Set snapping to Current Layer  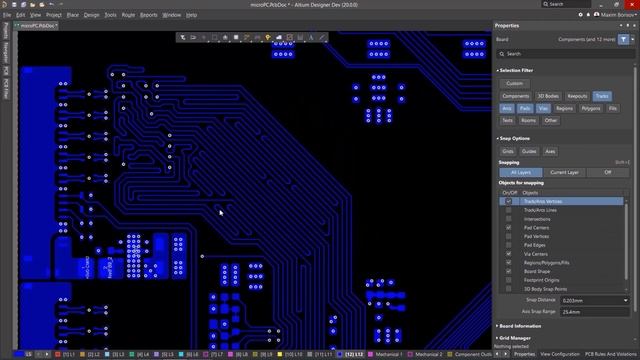[564, 173]
